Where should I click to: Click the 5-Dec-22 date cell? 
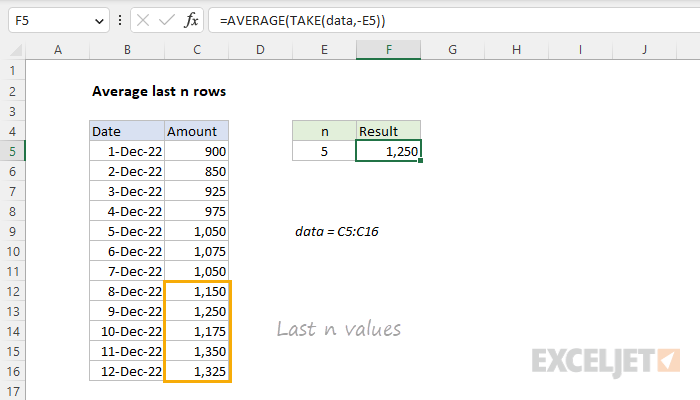[x=127, y=231]
